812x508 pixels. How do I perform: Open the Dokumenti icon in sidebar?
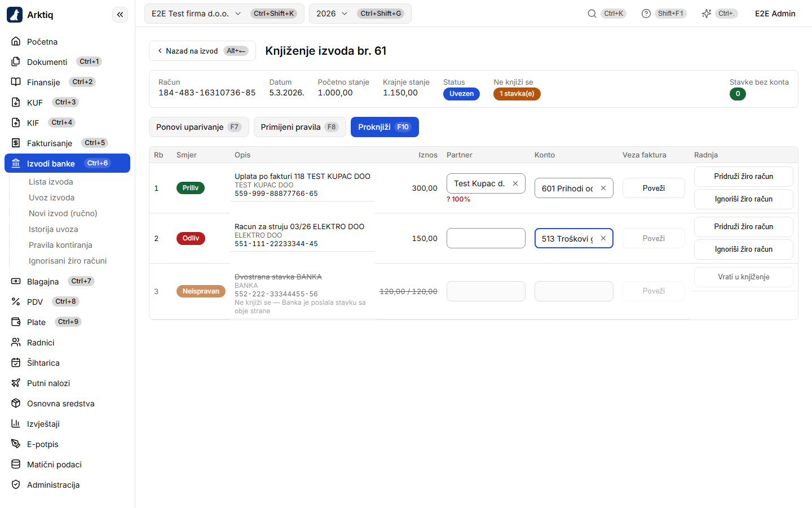[16, 62]
